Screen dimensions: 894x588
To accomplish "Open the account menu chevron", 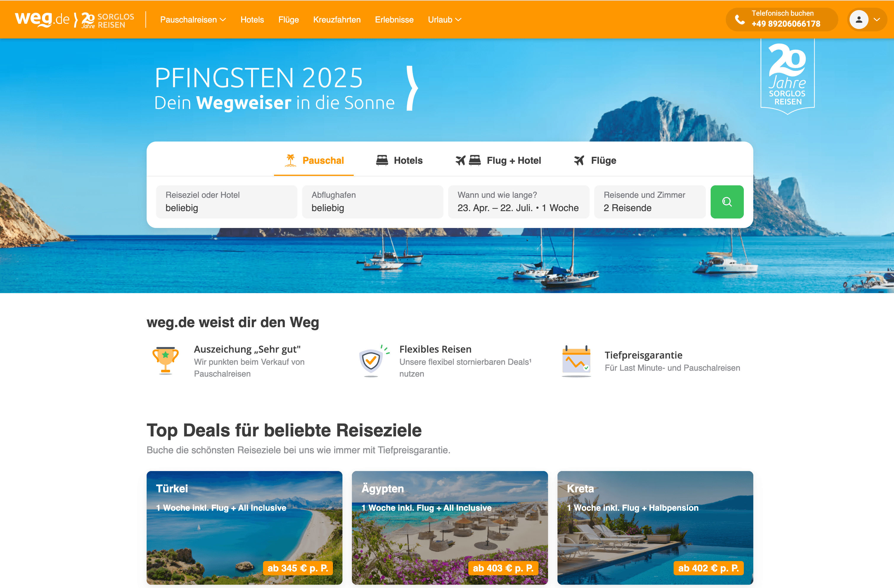I will [x=877, y=20].
